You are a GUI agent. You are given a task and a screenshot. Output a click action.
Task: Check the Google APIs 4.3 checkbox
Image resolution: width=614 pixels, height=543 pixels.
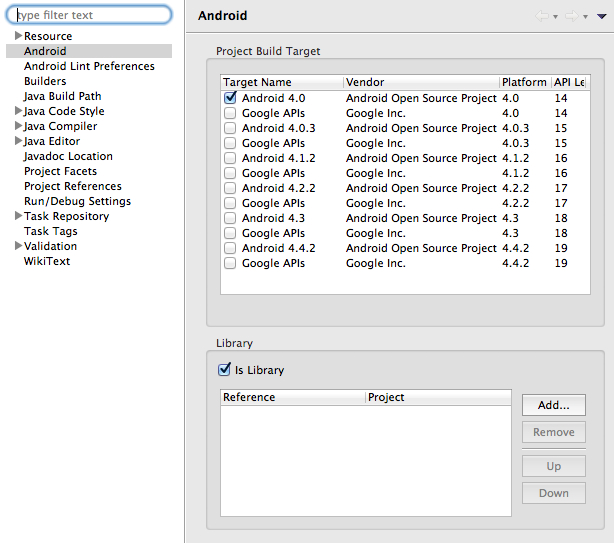(x=230, y=233)
